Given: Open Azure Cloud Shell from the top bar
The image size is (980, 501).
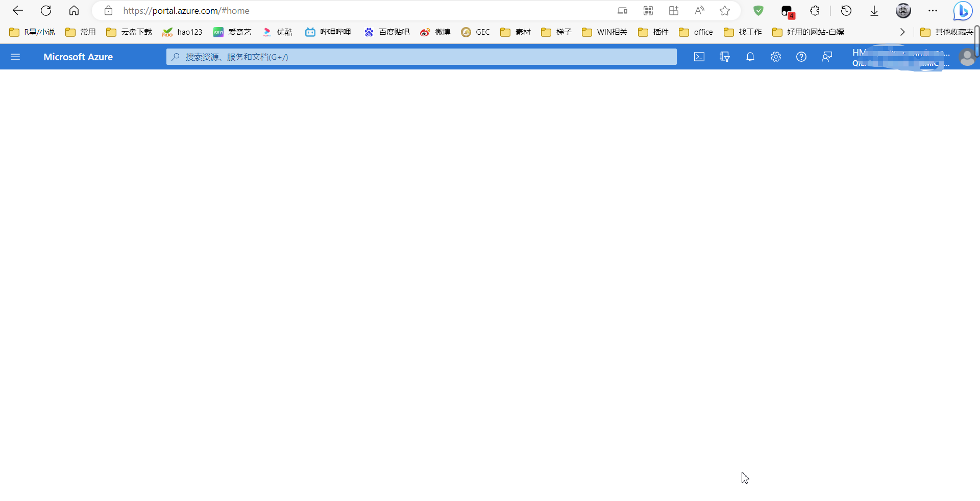Looking at the screenshot, I should 699,57.
